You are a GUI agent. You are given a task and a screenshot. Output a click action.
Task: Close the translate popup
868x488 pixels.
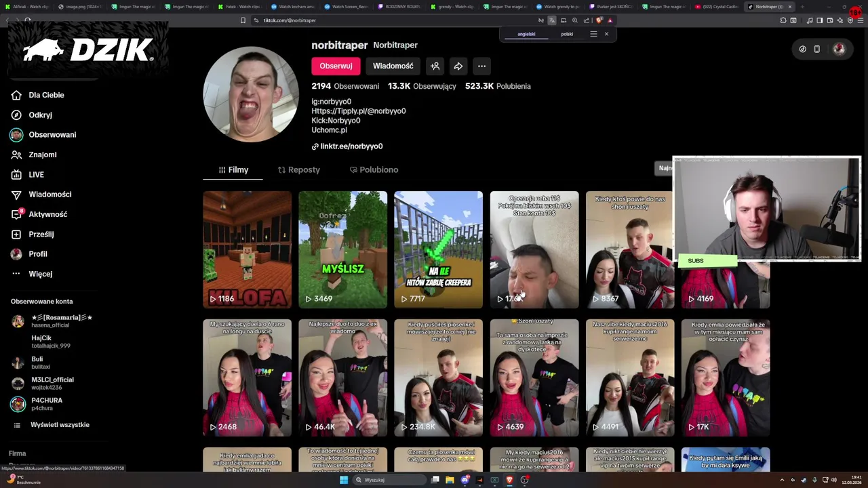coord(606,34)
